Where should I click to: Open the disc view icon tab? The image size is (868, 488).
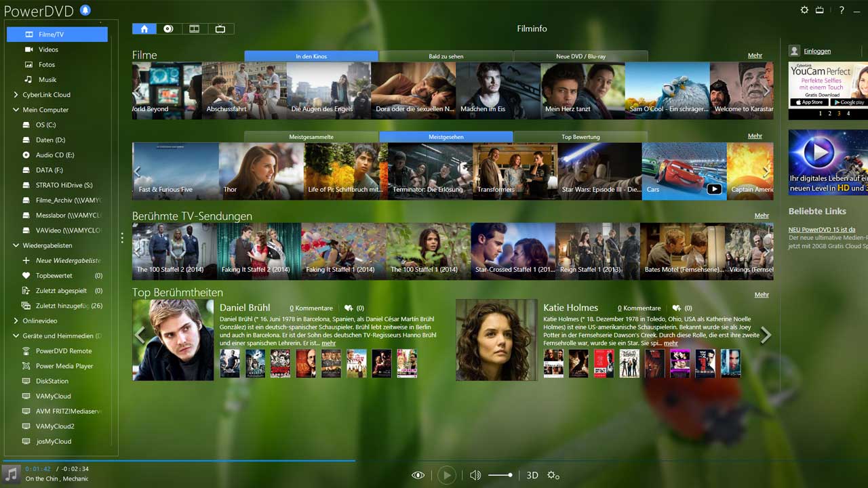[168, 28]
